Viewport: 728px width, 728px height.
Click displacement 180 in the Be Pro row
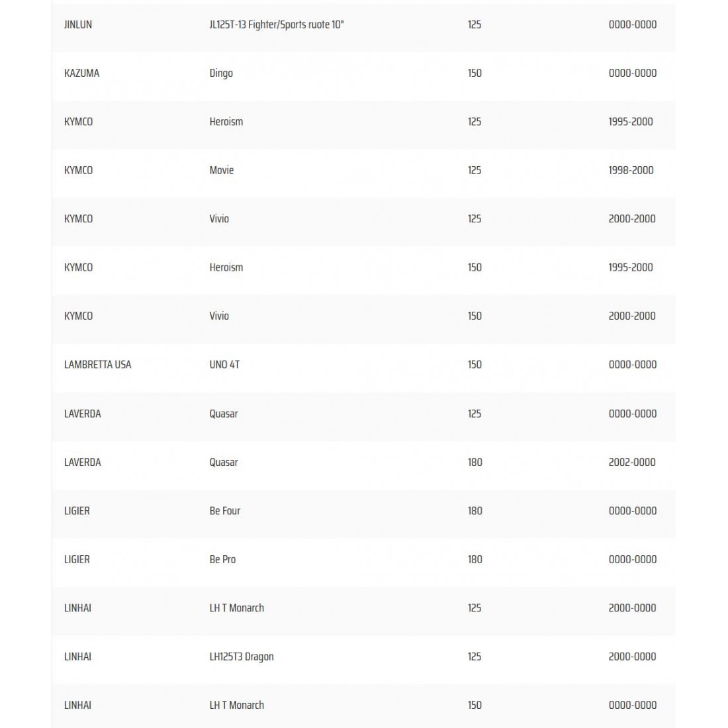[475, 559]
